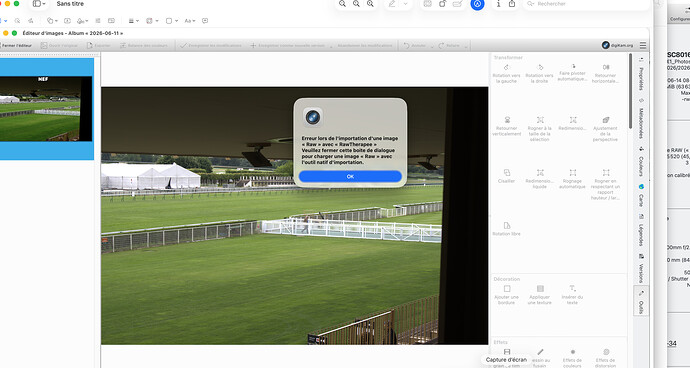Click the tools panel vertical scrollbar
690x368 pixels.
[x=631, y=92]
